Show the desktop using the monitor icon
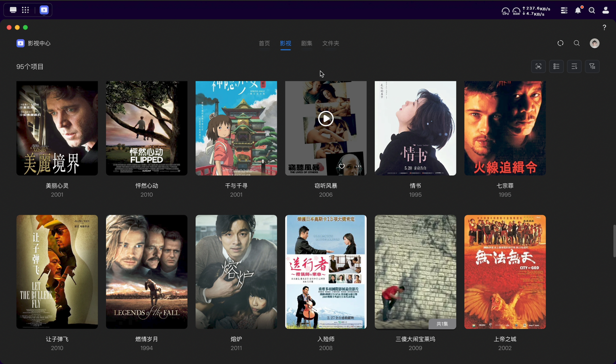Screen dimensions: 616x364 coord(13,10)
